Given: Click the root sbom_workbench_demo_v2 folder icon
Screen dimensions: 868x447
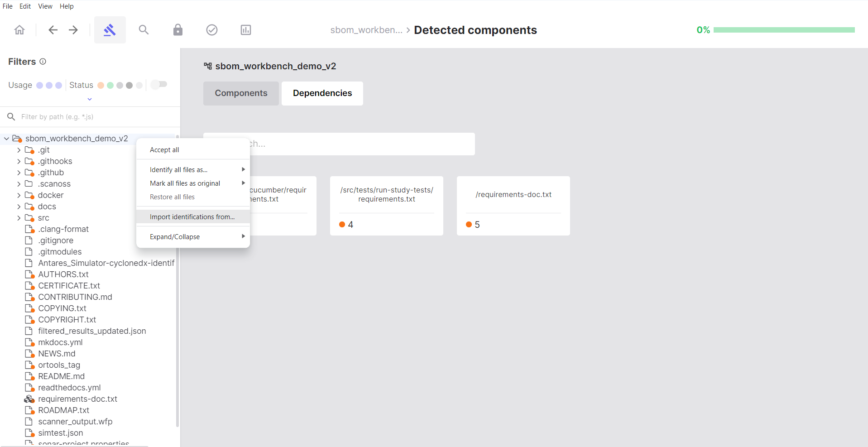Looking at the screenshot, I should (17, 139).
